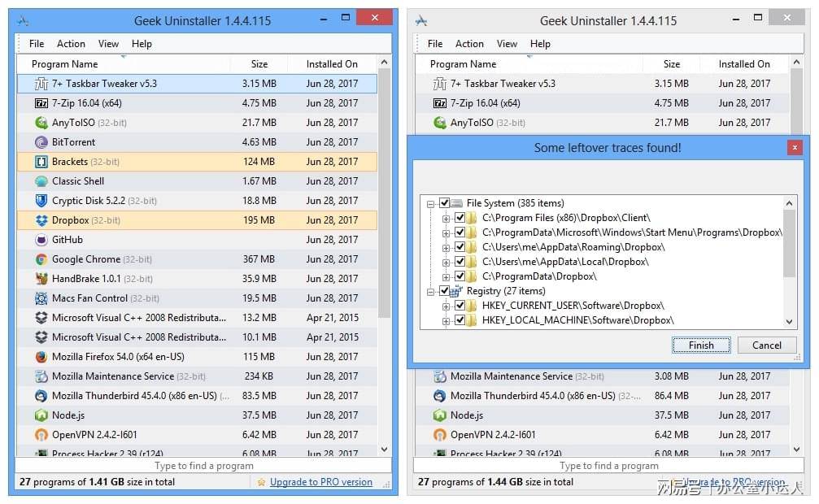Expand the AppData\Roaming\Dropbox node
Viewport: 819px width, 504px height.
click(446, 248)
